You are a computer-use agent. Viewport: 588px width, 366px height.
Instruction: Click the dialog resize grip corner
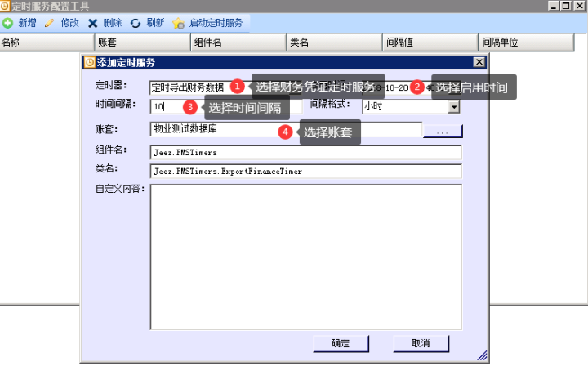[x=483, y=355]
